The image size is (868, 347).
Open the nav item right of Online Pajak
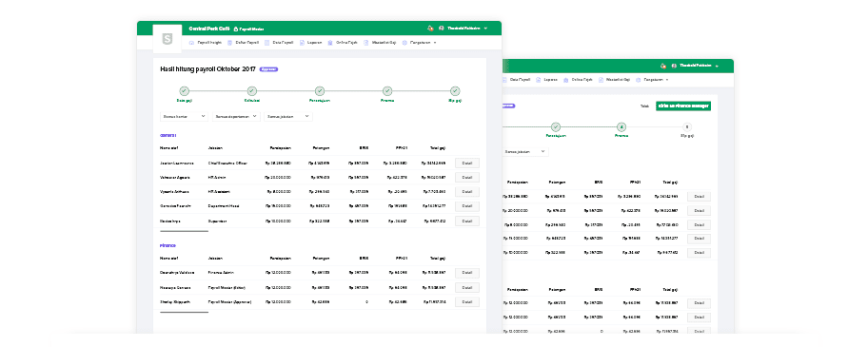click(380, 43)
